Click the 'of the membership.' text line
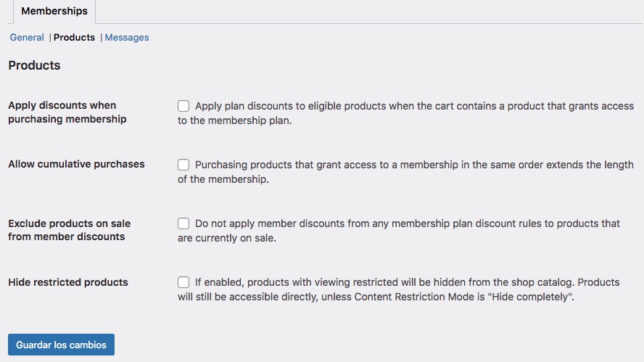Image resolution: width=644 pixels, height=362 pixels. 223,179
